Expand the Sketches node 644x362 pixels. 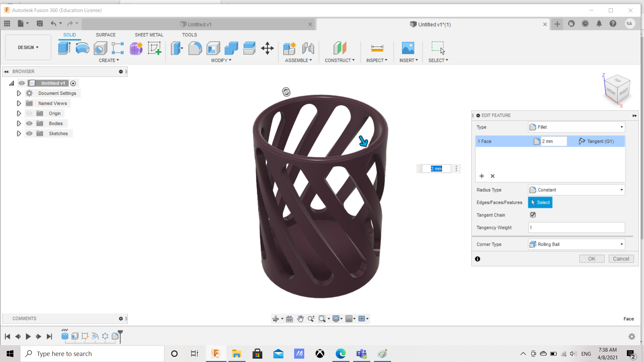[19, 133]
